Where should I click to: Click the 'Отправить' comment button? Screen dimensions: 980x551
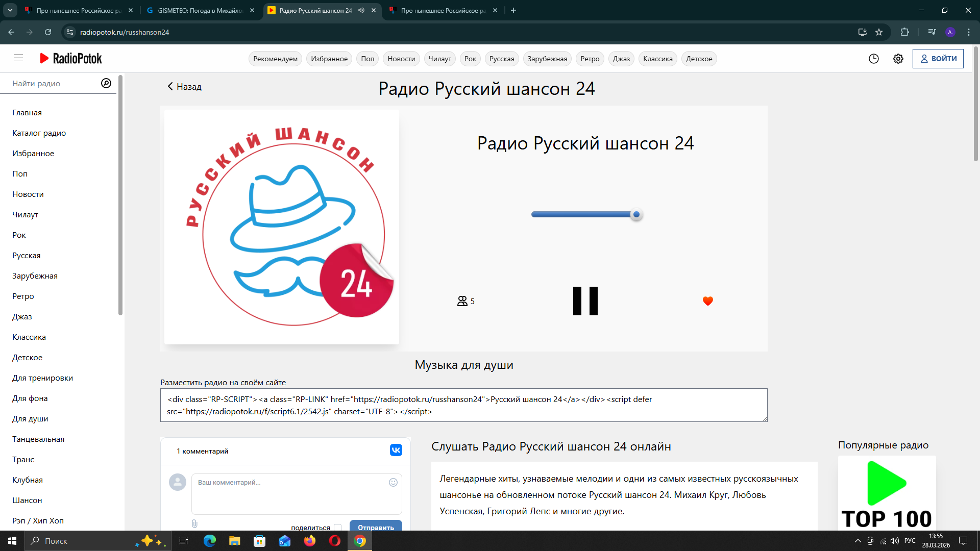pos(376,527)
